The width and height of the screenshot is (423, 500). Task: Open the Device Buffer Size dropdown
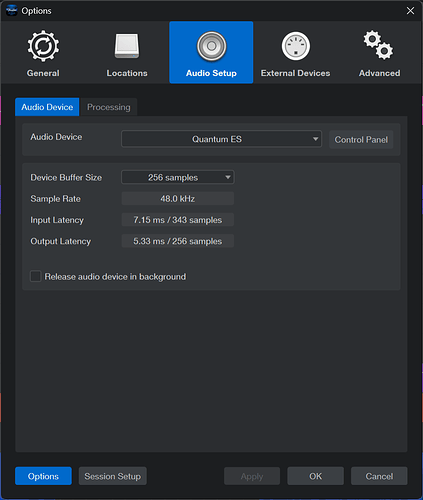[178, 177]
